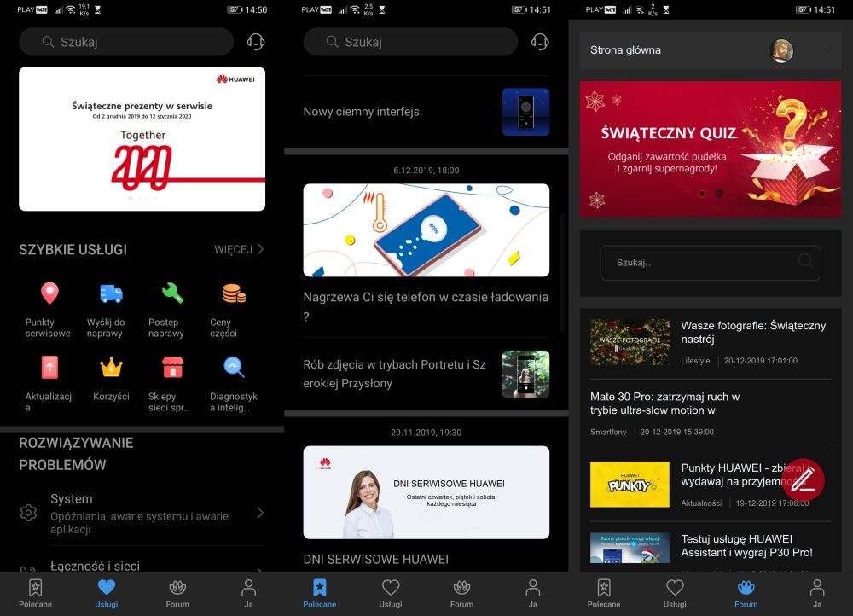Viewport: 853px width, 616px height.
Task: Select Usługi heart tab in first screen
Action: coord(106,594)
